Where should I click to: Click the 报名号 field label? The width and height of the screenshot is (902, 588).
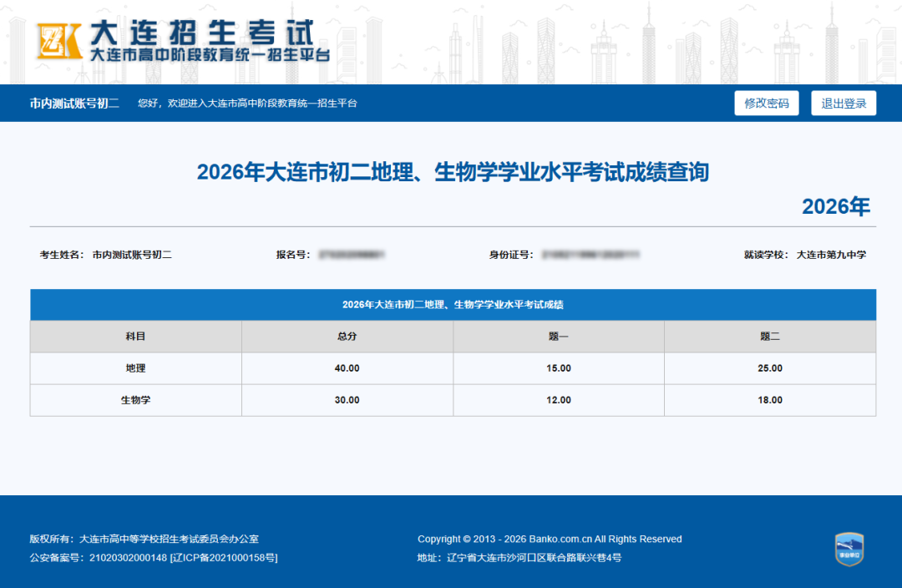tap(293, 255)
